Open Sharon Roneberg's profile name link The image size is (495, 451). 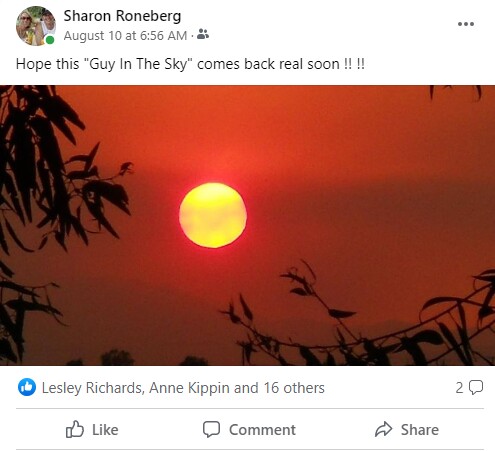coord(122,16)
